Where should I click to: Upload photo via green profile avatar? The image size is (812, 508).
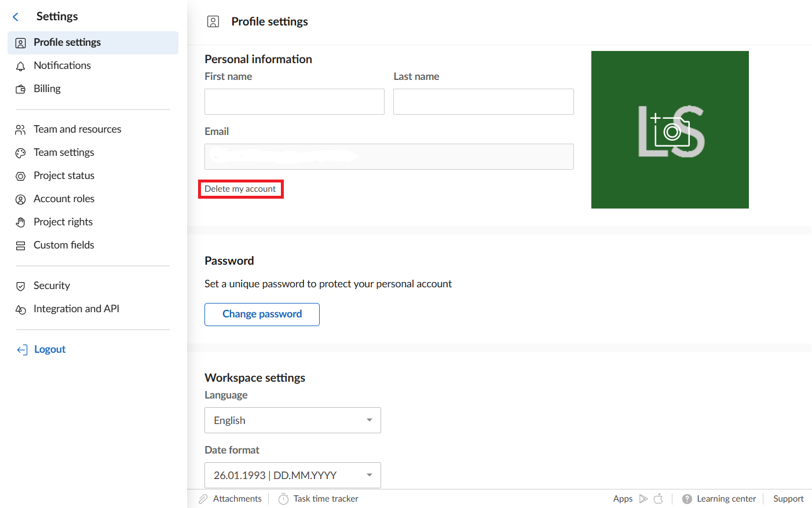pyautogui.click(x=670, y=130)
